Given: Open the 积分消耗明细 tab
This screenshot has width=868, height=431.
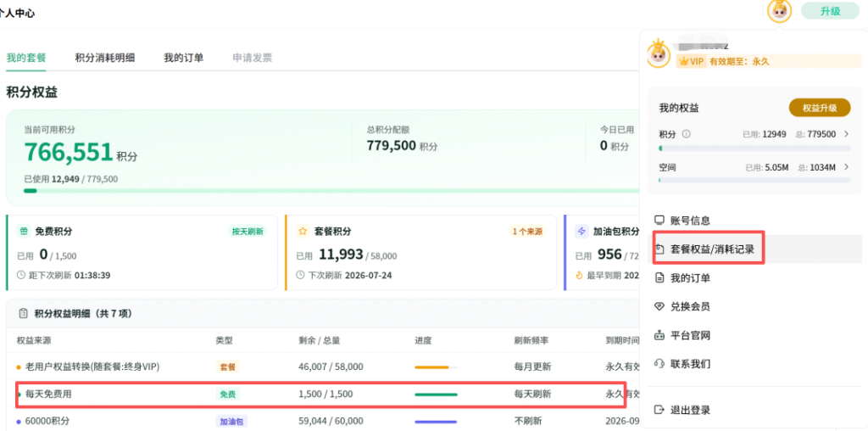Looking at the screenshot, I should (105, 58).
